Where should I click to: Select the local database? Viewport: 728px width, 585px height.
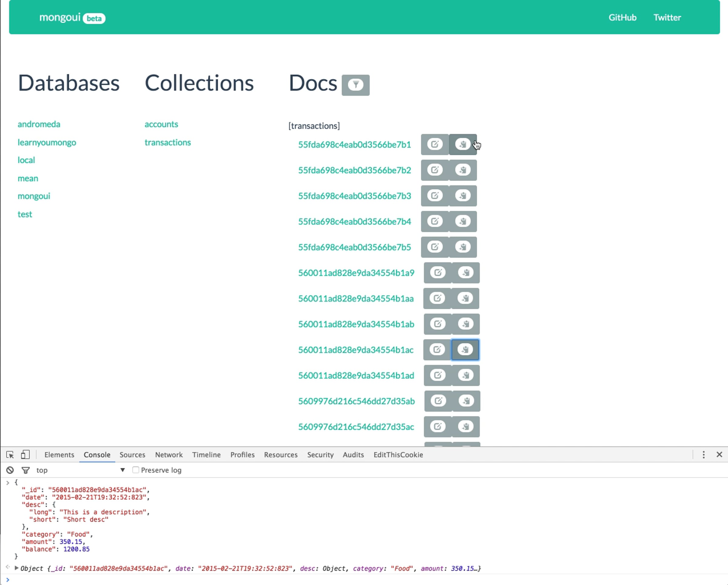click(x=26, y=160)
